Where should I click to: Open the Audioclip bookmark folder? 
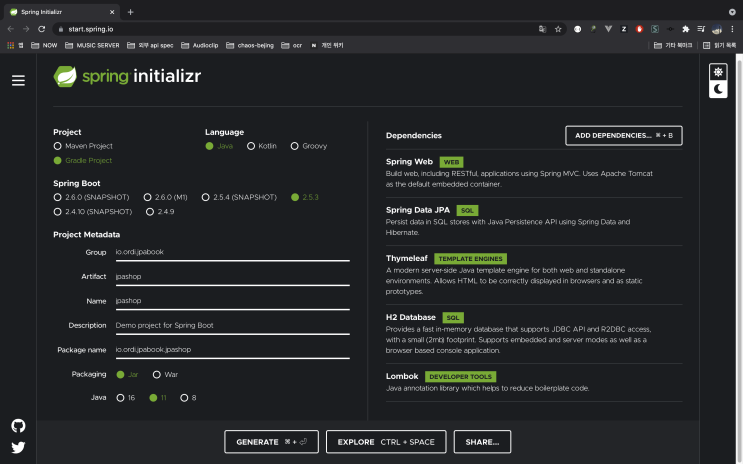click(199, 45)
